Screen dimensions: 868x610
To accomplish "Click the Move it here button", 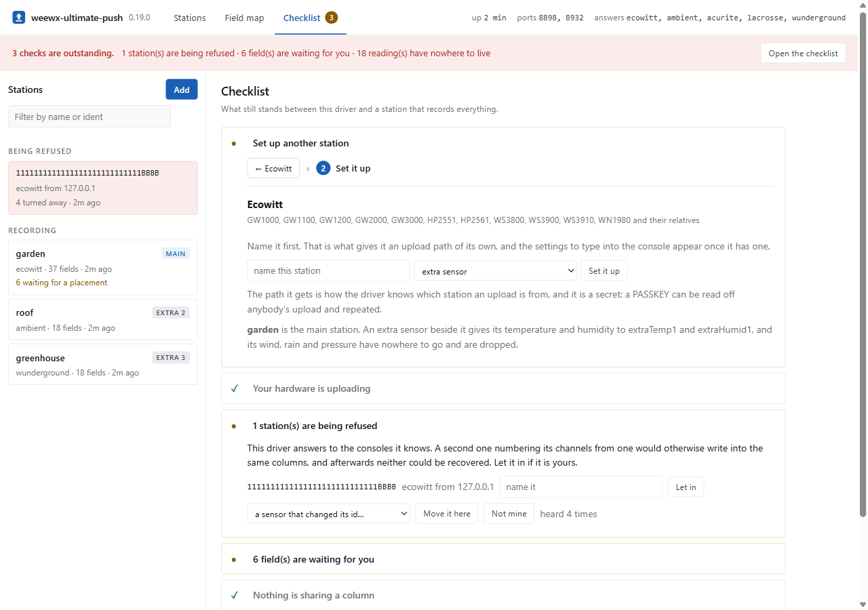I will click(x=447, y=514).
